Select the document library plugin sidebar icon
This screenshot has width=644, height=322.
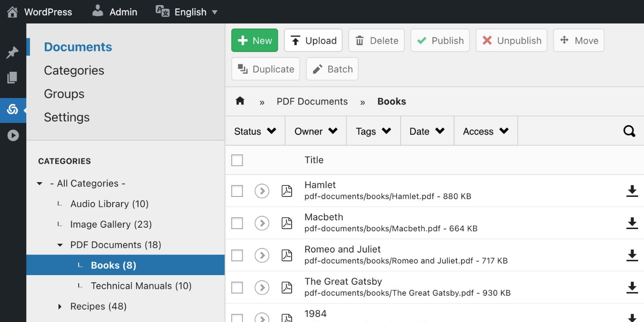[13, 109]
